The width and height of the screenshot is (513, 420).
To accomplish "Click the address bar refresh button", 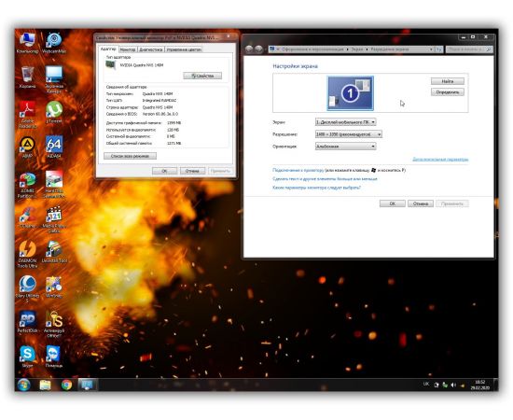I will click(439, 49).
